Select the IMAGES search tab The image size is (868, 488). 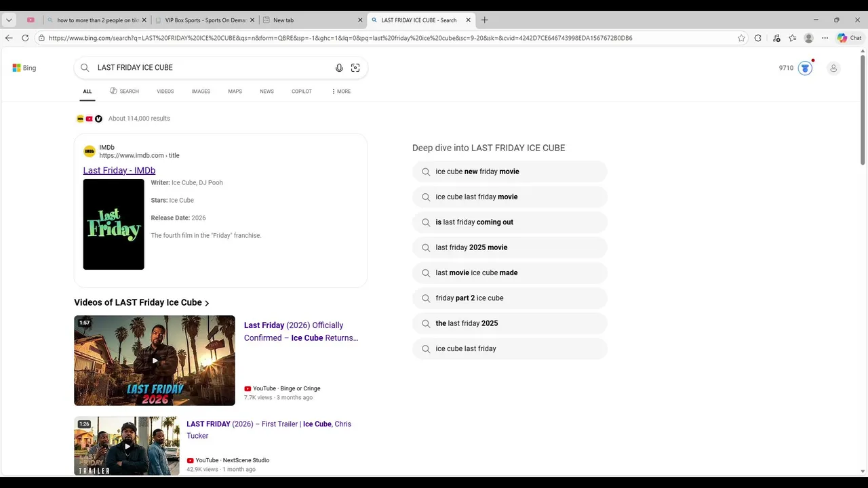[x=201, y=91]
